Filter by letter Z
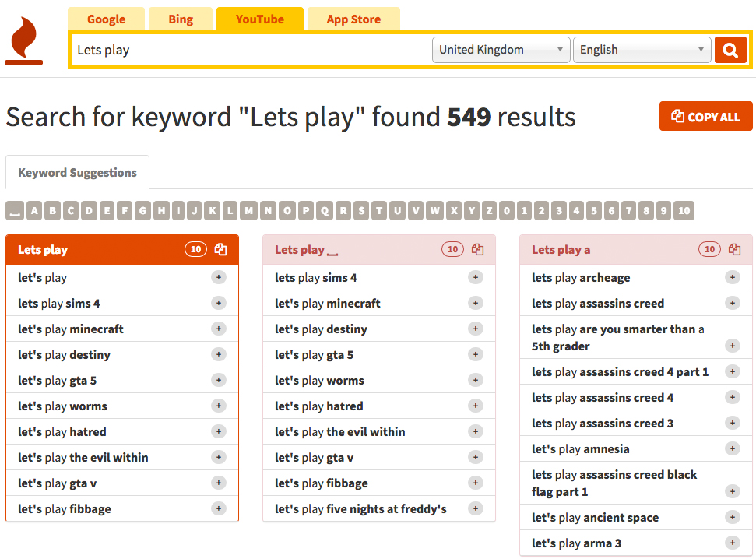756x559 pixels. (490, 211)
